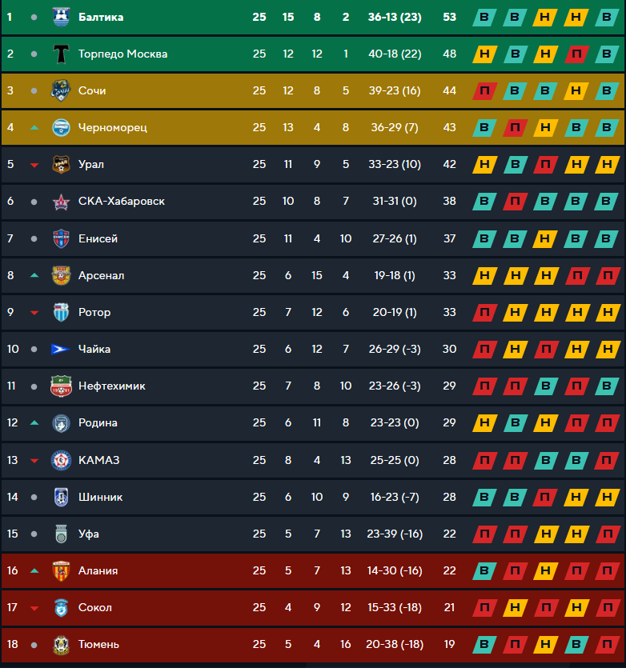Image resolution: width=626 pixels, height=672 pixels.
Task: Click the Ротор position-down red arrow
Action: click(x=34, y=313)
